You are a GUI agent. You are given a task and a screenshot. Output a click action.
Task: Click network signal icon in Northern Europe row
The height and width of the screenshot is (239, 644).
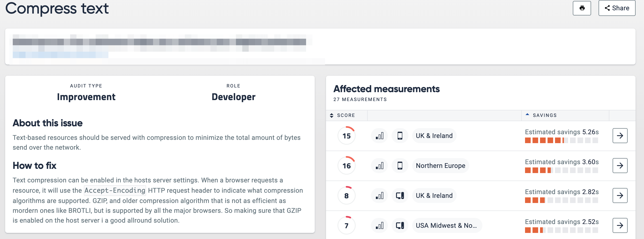[x=379, y=166]
